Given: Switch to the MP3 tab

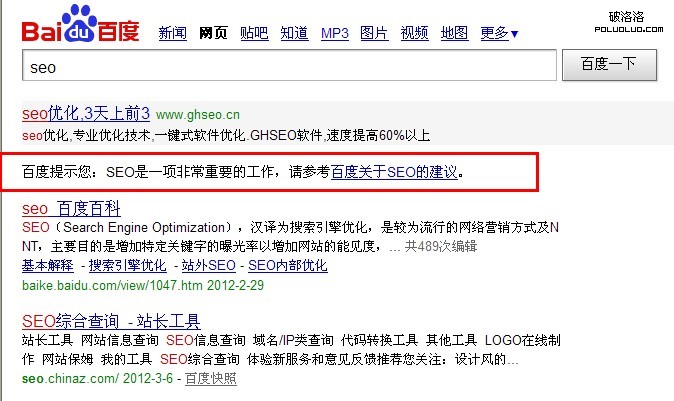Looking at the screenshot, I should click(335, 33).
